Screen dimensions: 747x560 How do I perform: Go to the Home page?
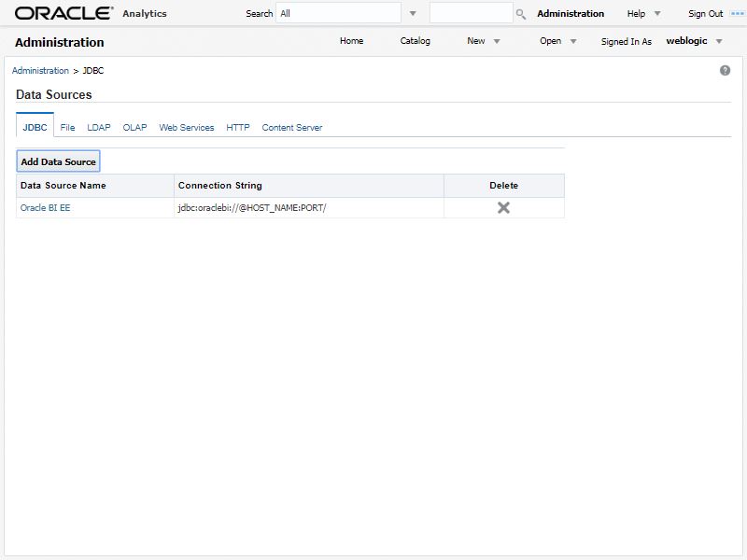point(352,41)
